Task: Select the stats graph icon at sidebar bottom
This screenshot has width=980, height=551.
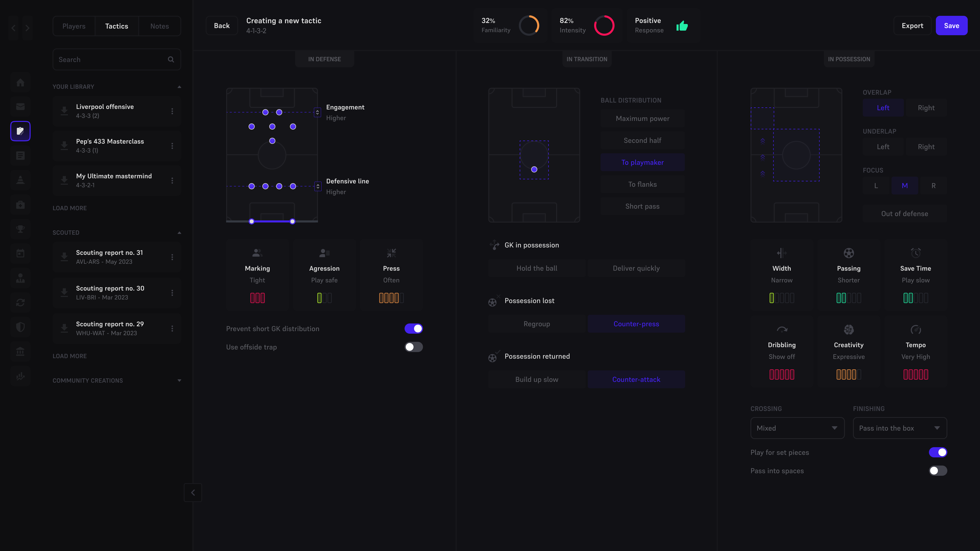Action: point(20,376)
